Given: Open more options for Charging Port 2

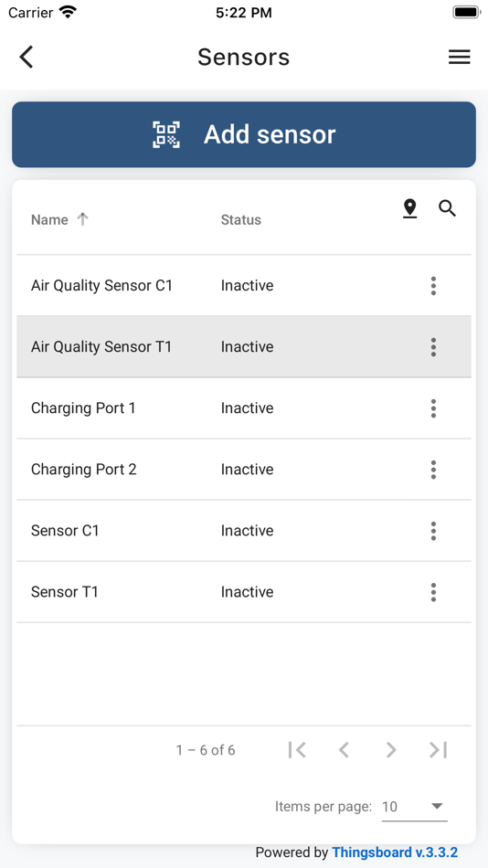Looking at the screenshot, I should [433, 470].
